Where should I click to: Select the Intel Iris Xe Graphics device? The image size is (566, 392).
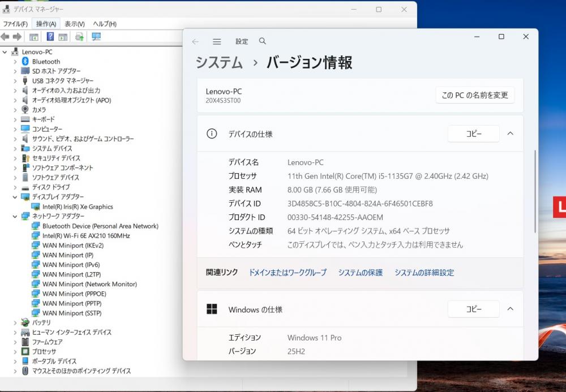point(78,206)
